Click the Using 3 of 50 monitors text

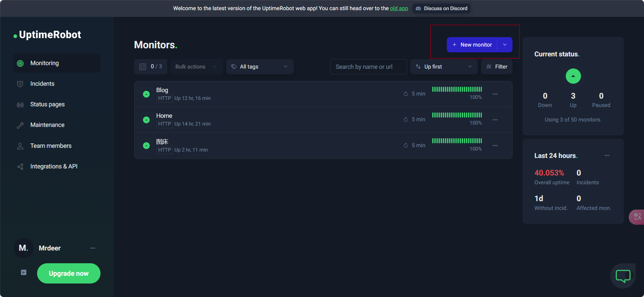tap(573, 120)
